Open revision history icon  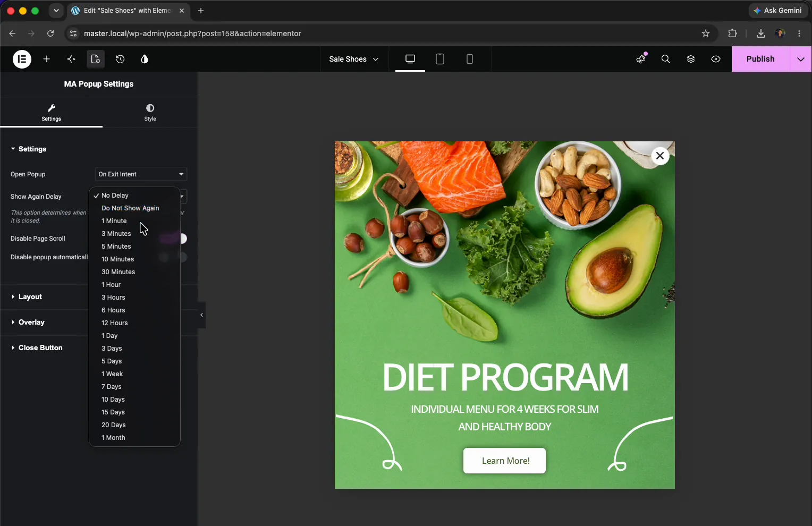(120, 59)
